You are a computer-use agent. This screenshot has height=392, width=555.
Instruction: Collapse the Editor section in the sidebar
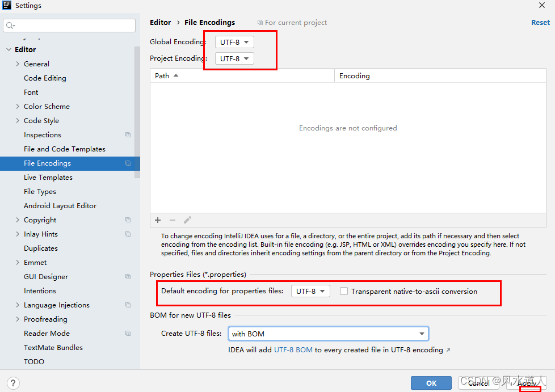click(x=9, y=49)
